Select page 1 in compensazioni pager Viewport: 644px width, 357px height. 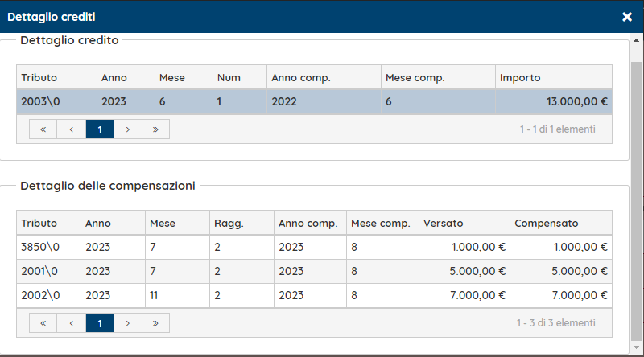(x=99, y=323)
